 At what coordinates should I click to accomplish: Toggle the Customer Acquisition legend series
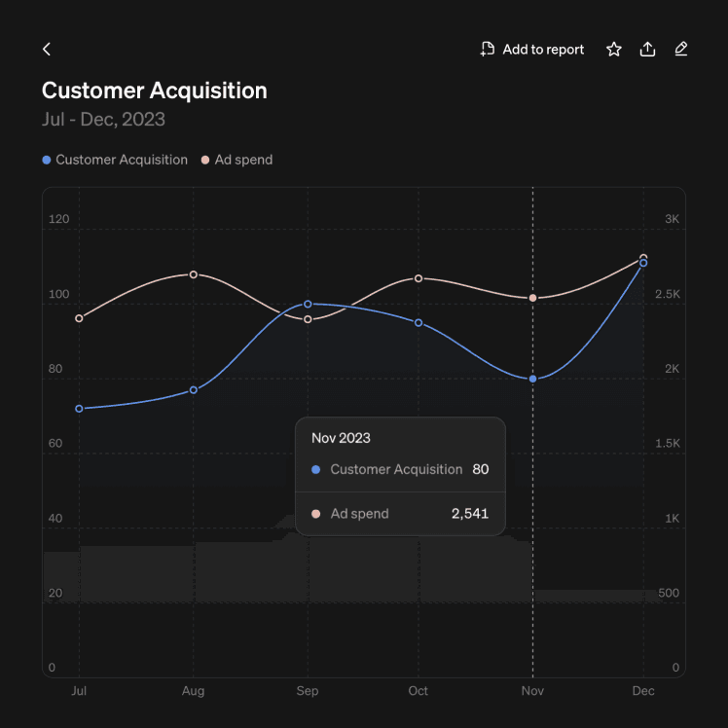click(115, 160)
